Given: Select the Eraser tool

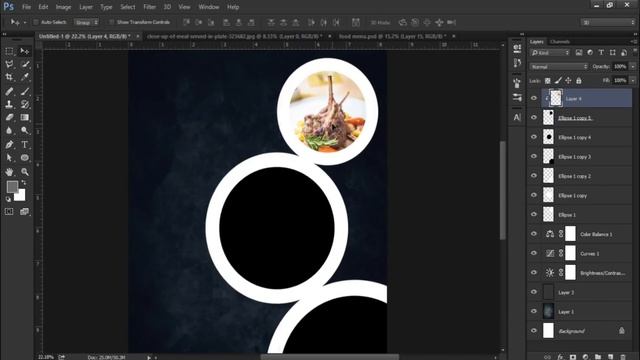Looking at the screenshot, I should [x=9, y=118].
